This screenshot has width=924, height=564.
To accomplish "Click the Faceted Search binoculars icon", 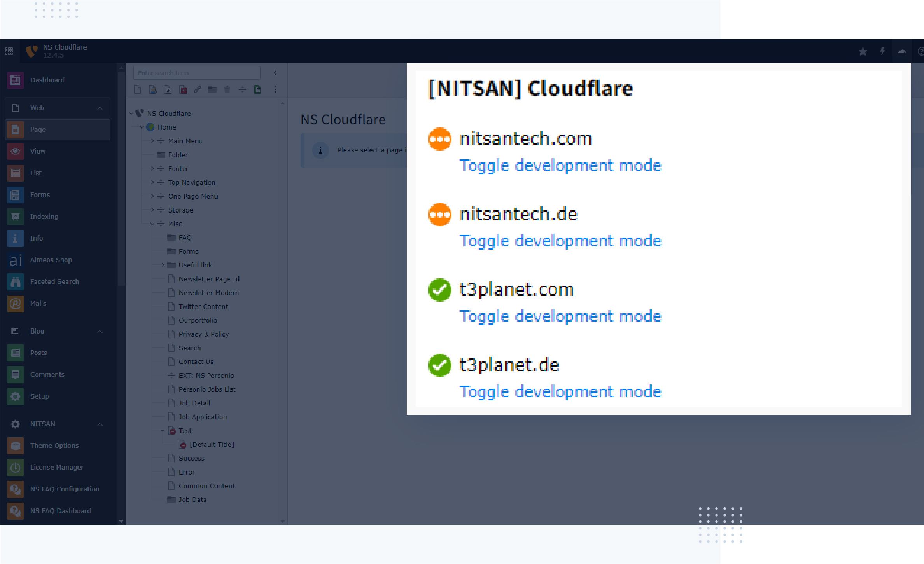I will (x=16, y=282).
